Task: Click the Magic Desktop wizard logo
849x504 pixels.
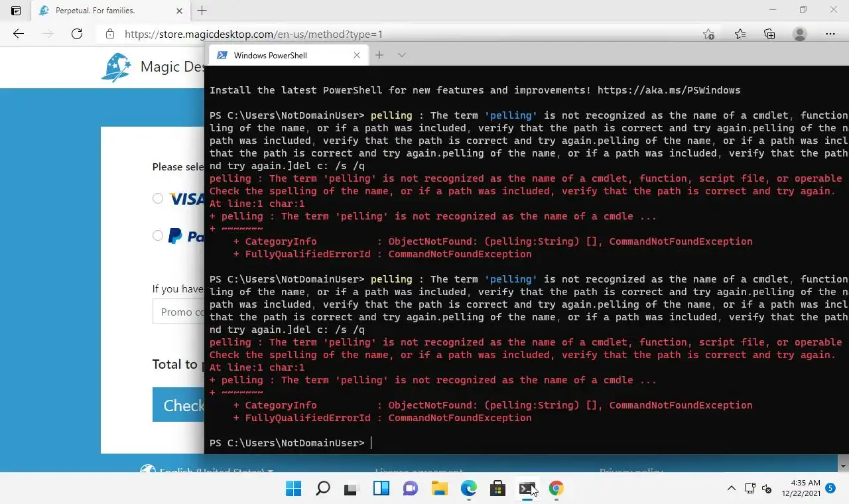Action: (116, 67)
